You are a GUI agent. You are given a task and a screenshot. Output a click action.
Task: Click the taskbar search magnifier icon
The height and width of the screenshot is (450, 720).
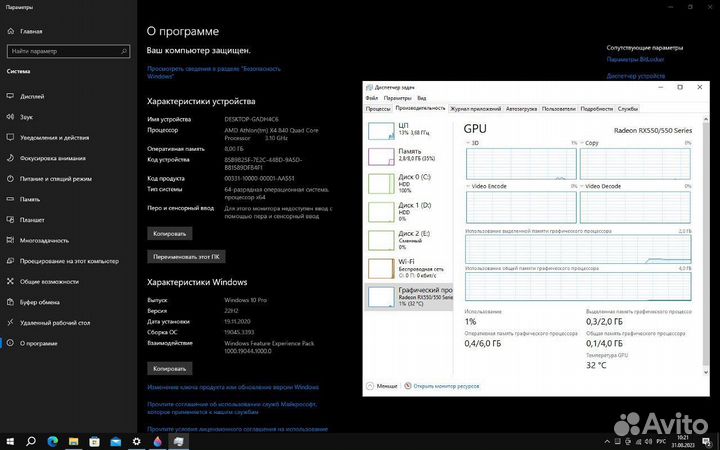click(x=32, y=441)
